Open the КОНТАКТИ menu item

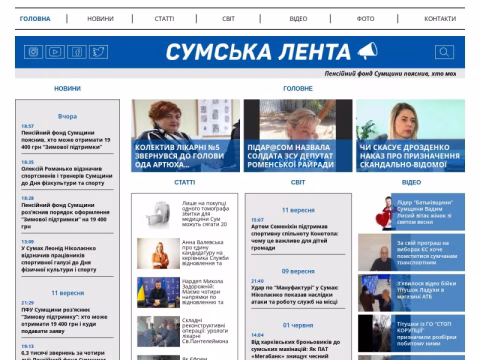(440, 19)
